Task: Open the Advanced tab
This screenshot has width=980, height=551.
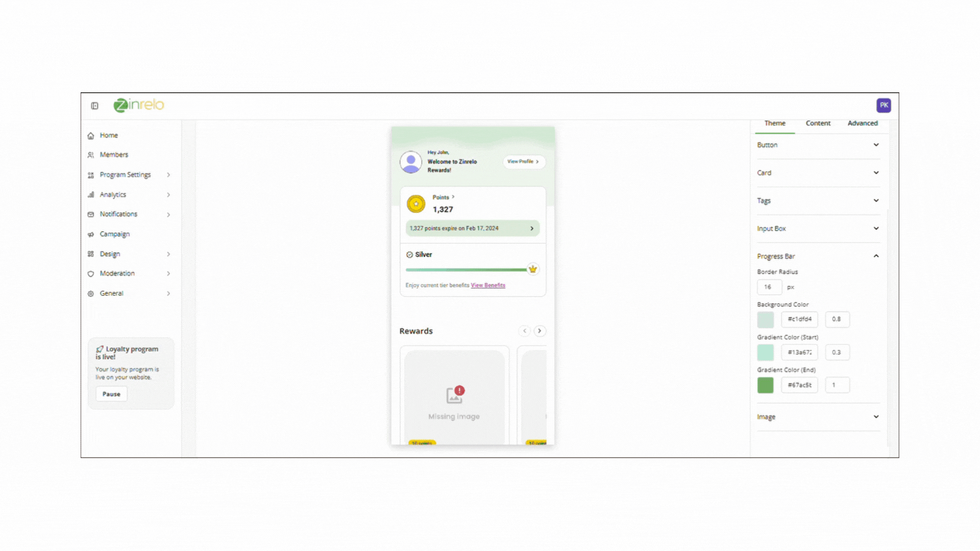Action: pos(863,123)
